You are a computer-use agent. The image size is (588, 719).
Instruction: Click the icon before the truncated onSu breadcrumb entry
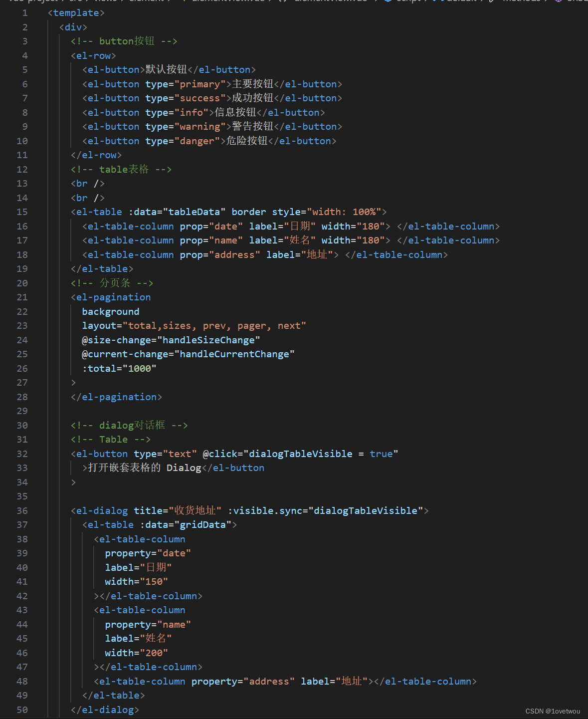(558, 1)
